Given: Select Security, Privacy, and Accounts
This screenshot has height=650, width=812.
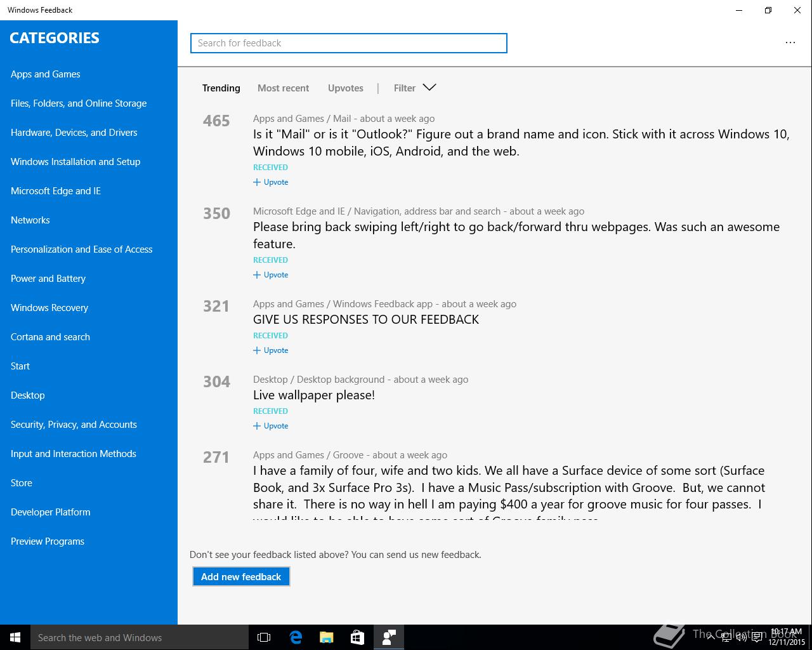Looking at the screenshot, I should [x=74, y=425].
